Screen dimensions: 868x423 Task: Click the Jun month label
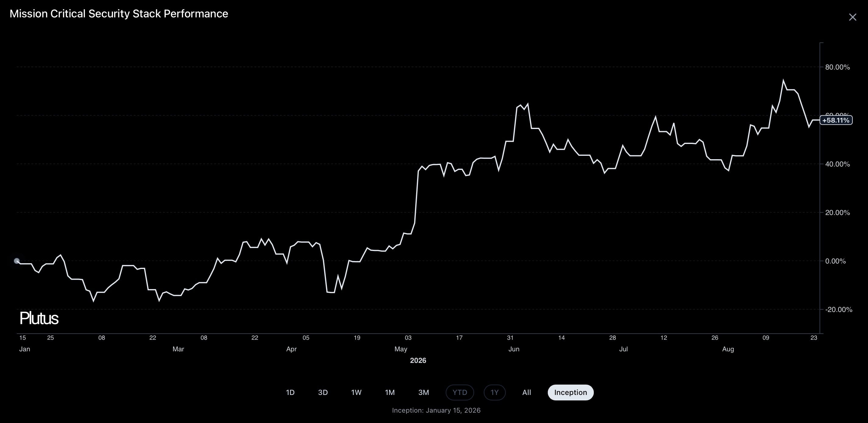(514, 349)
